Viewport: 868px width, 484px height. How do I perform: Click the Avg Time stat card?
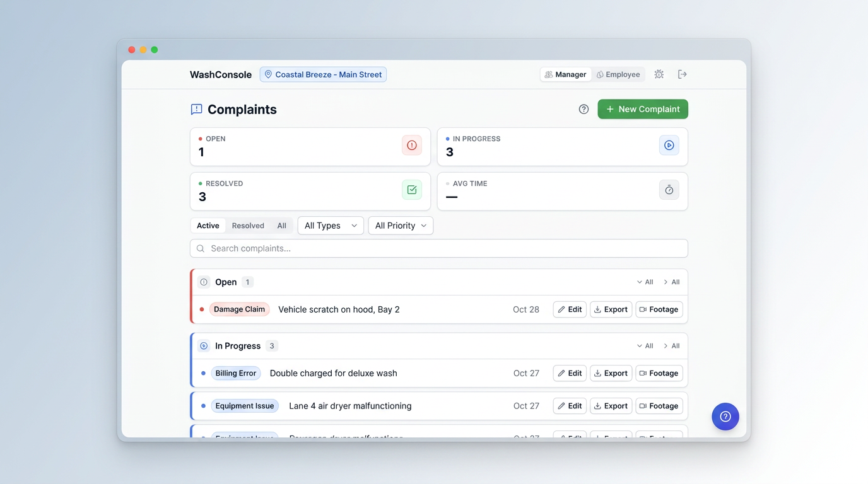coord(563,192)
